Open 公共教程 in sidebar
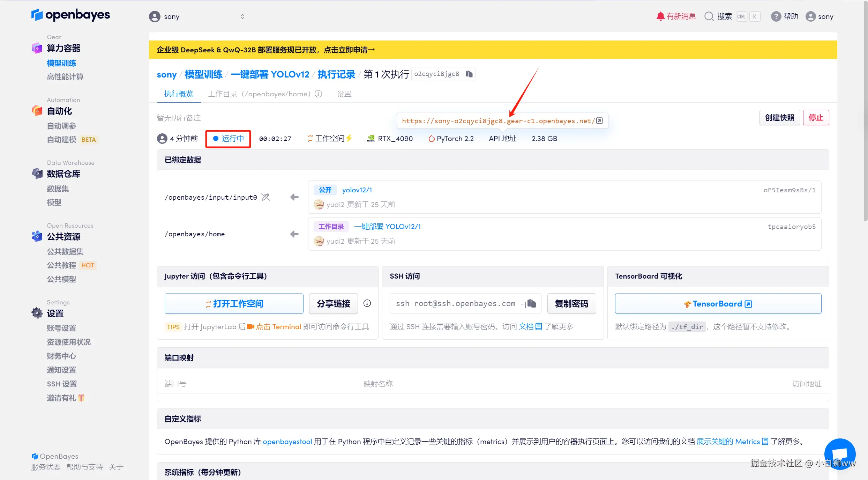868x480 pixels. pyautogui.click(x=61, y=265)
